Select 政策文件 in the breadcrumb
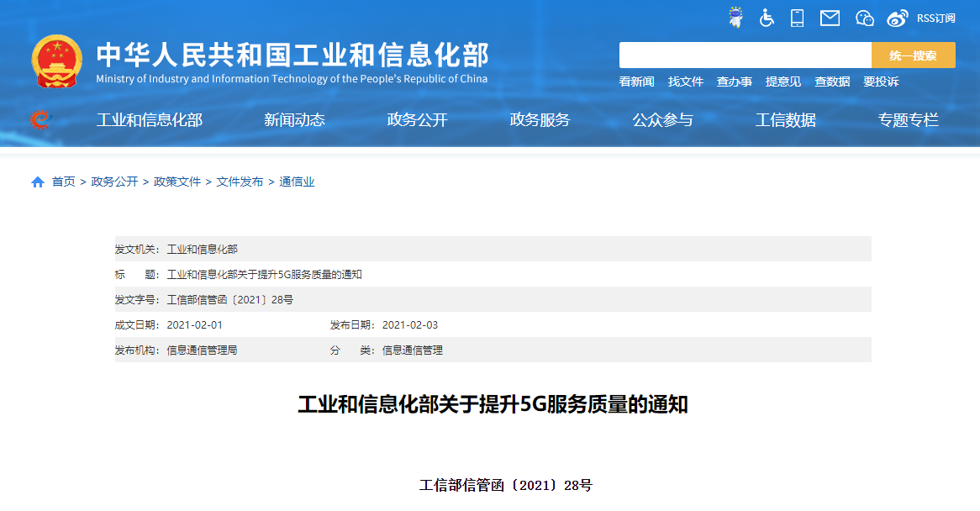The height and width of the screenshot is (511, 980). (x=177, y=182)
